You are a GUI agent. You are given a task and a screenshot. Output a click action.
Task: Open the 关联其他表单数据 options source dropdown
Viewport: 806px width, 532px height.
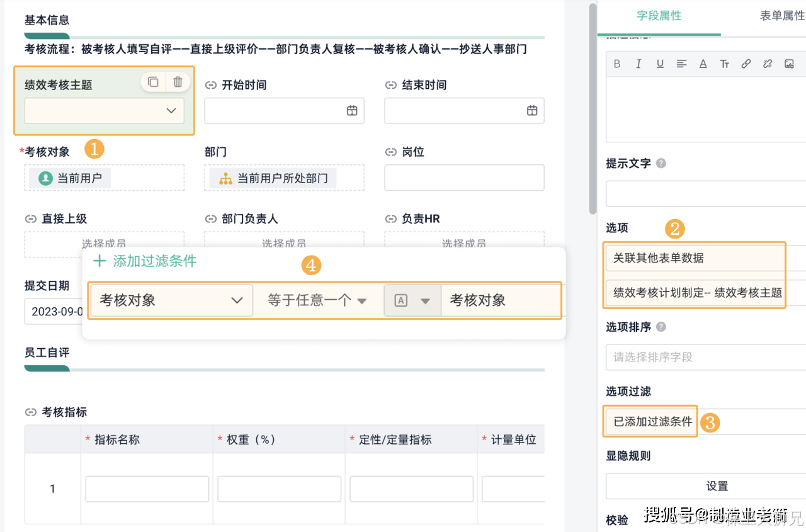pyautogui.click(x=706, y=258)
